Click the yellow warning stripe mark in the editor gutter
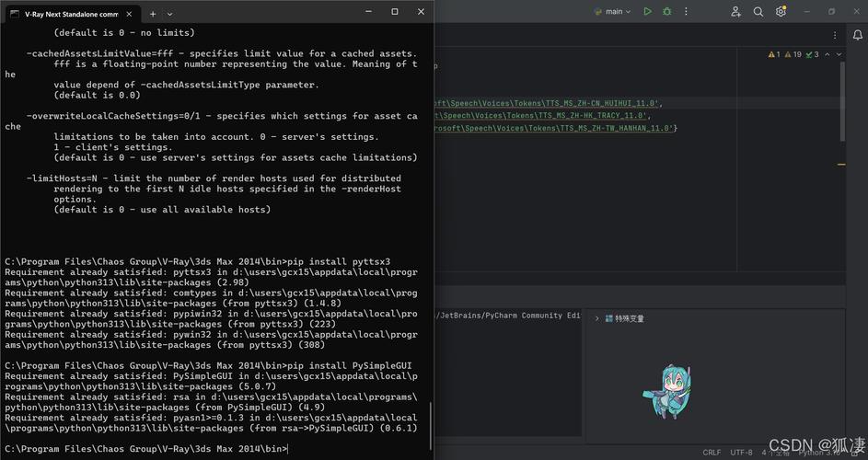This screenshot has height=460, width=868. tap(841, 165)
